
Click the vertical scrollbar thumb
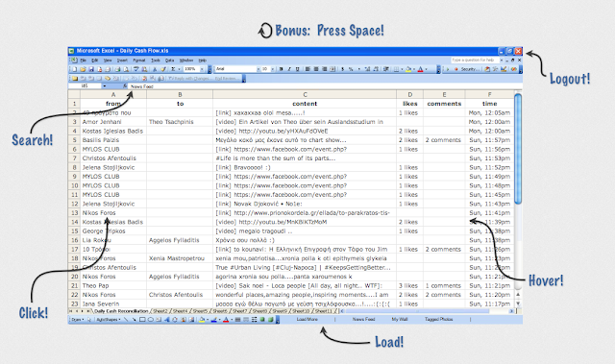point(518,149)
